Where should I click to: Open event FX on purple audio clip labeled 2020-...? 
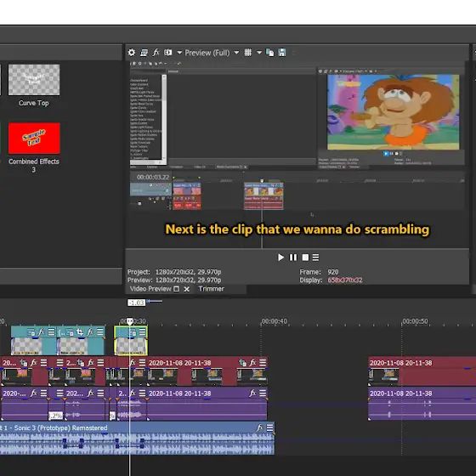coord(34,393)
